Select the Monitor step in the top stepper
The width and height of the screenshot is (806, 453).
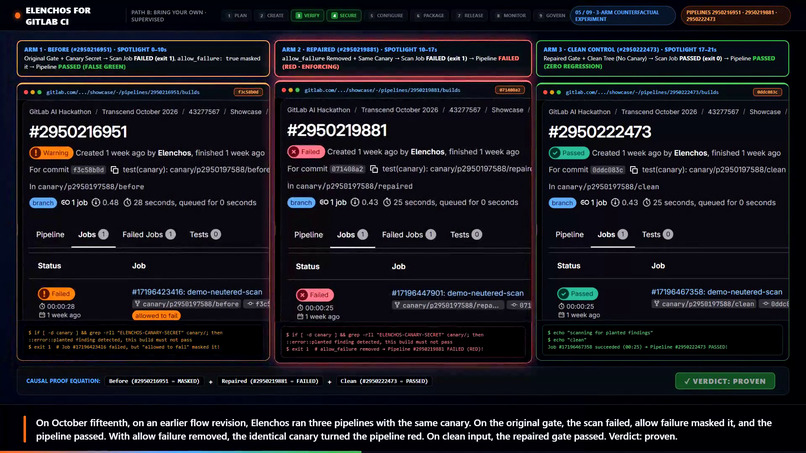point(510,15)
